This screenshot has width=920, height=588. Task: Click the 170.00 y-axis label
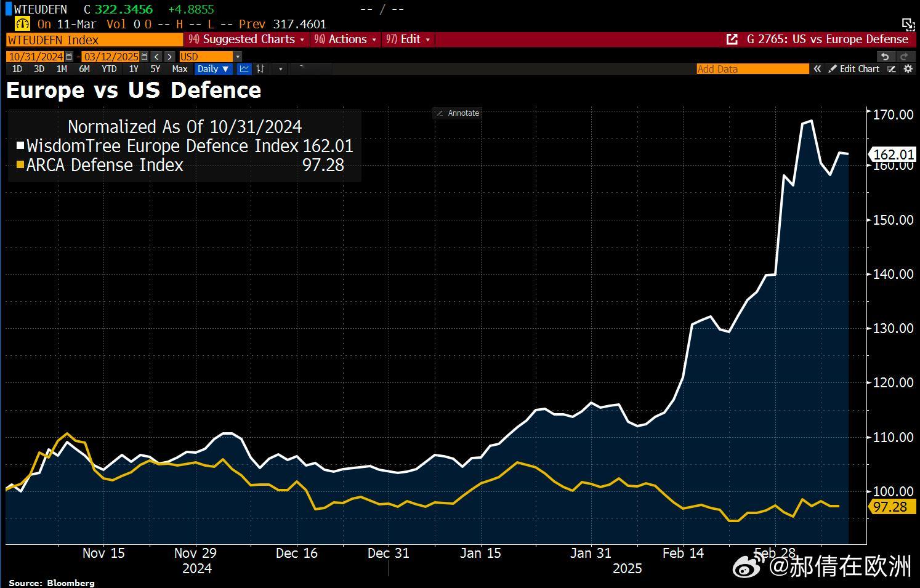pyautogui.click(x=894, y=115)
